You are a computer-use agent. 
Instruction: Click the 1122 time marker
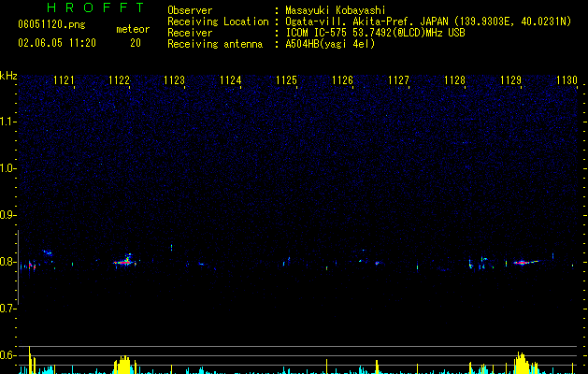pos(119,80)
